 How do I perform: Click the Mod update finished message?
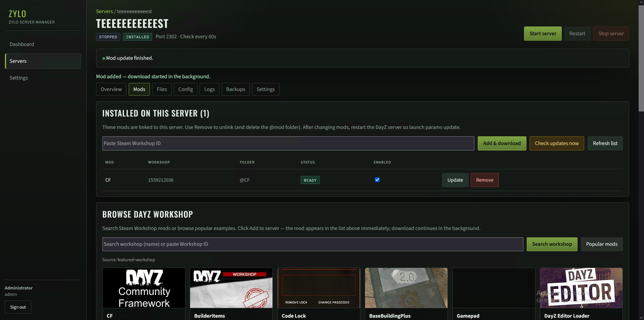pos(130,58)
